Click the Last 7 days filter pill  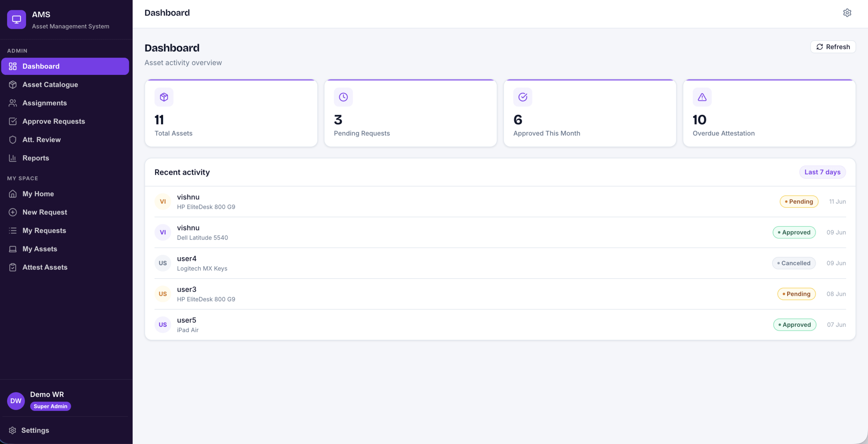[x=823, y=172]
